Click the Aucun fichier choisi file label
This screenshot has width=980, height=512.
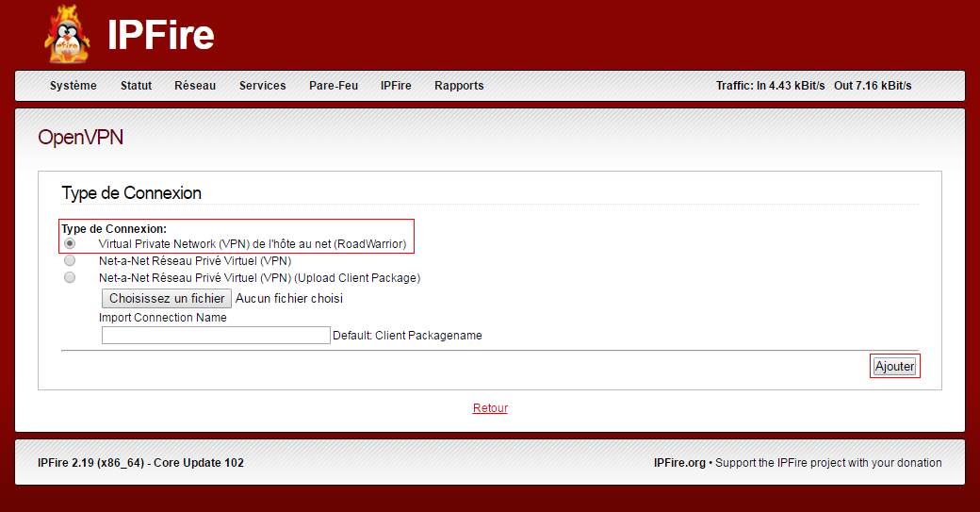click(289, 299)
